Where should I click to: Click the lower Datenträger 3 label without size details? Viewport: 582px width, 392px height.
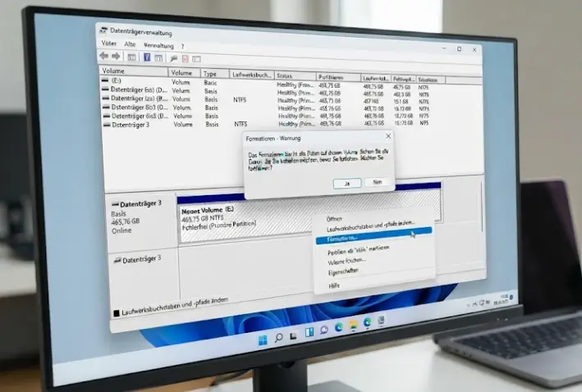[x=143, y=260]
